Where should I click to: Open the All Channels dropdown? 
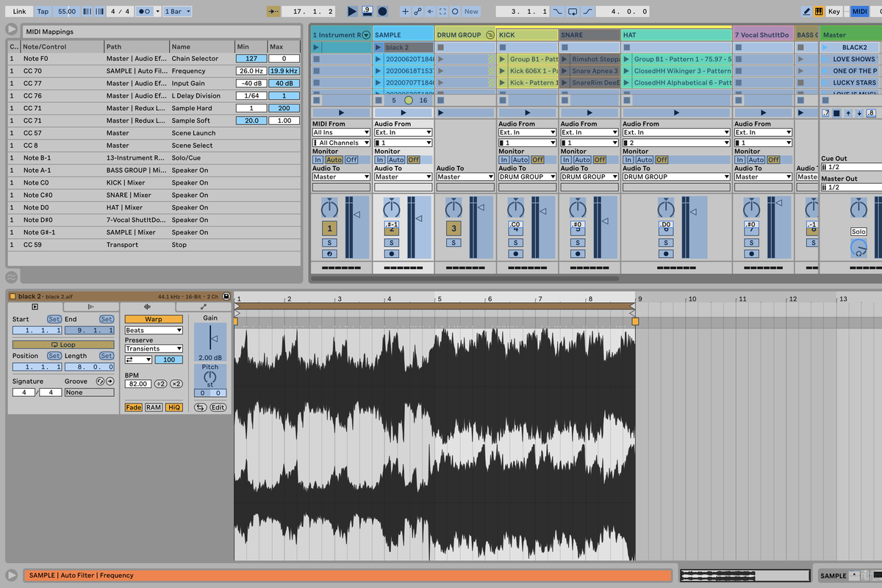(x=341, y=143)
